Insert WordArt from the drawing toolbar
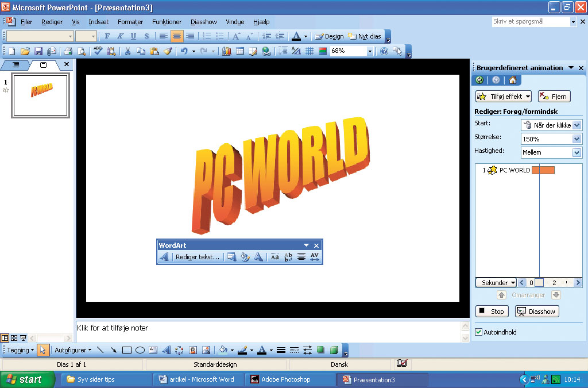This screenshot has height=388, width=588. pyautogui.click(x=166, y=349)
